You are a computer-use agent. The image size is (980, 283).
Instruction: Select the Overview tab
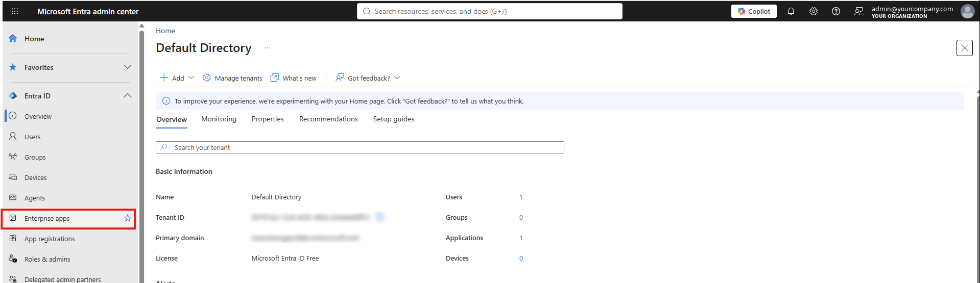pos(172,119)
